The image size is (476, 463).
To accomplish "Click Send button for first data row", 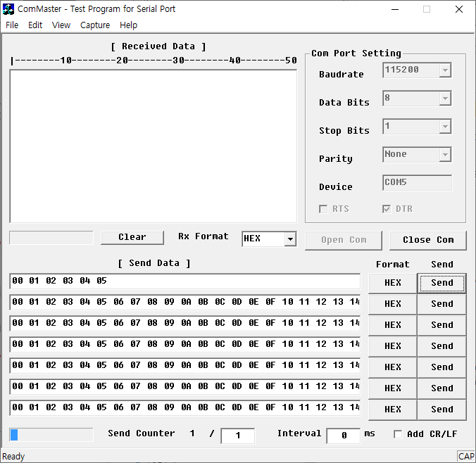I will click(441, 283).
